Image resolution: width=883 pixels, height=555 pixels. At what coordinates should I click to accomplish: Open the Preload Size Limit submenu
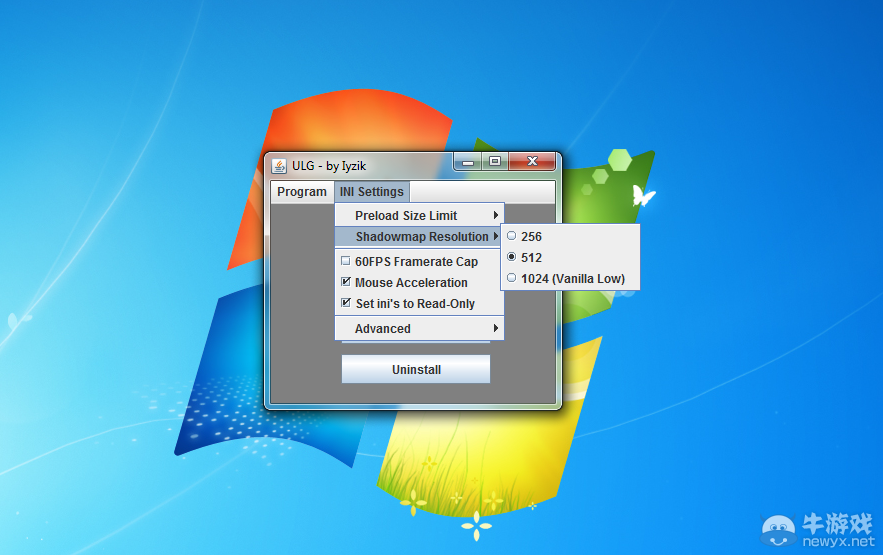click(x=419, y=216)
